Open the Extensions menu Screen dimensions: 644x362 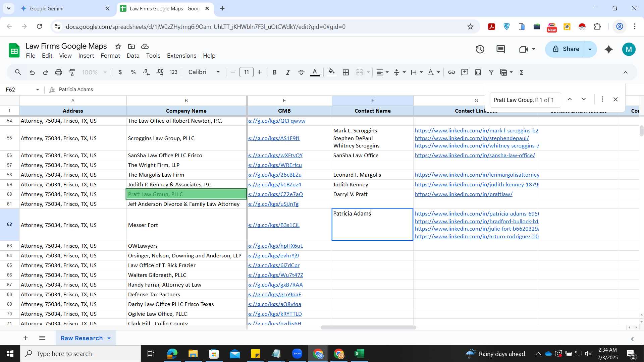[x=181, y=56]
